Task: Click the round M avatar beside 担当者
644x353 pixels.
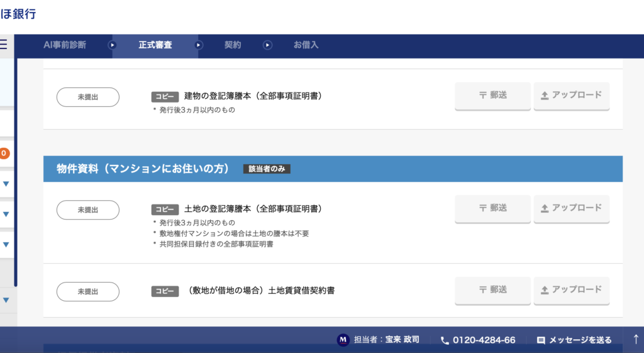Action: tap(343, 340)
